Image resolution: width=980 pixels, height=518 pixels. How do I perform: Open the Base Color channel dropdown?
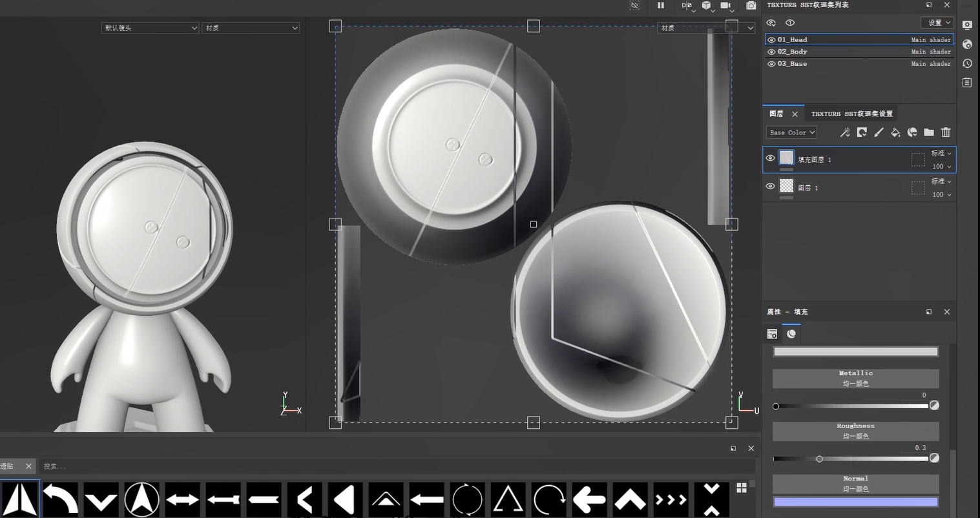[x=791, y=132]
